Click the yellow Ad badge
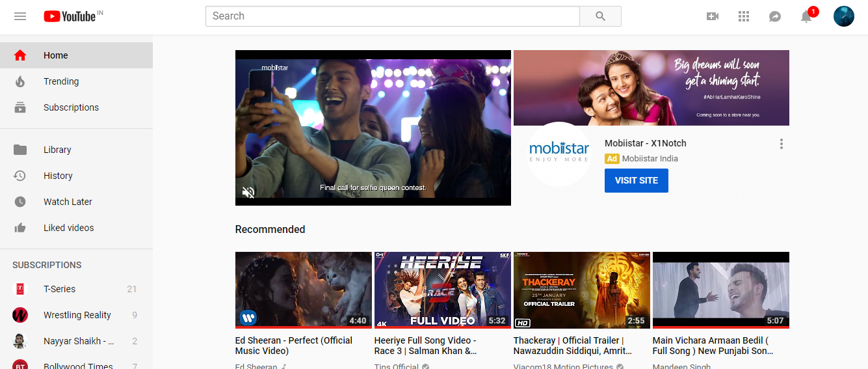 (612, 159)
